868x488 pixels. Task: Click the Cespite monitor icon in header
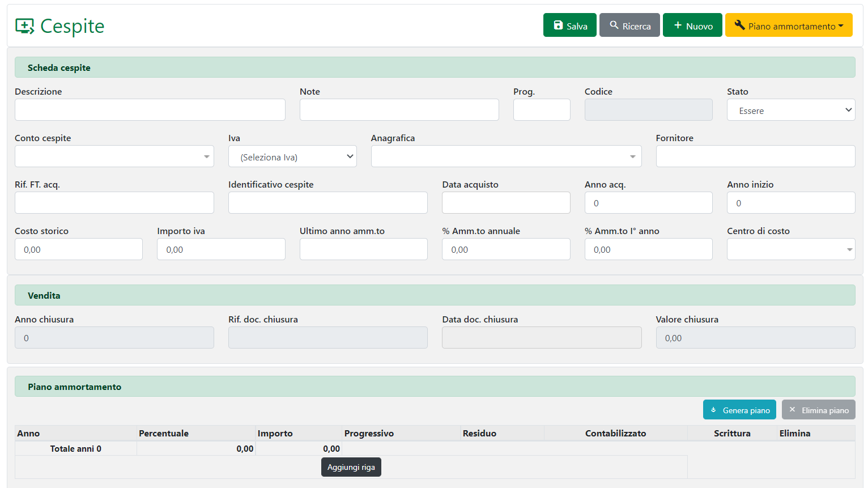pyautogui.click(x=25, y=26)
